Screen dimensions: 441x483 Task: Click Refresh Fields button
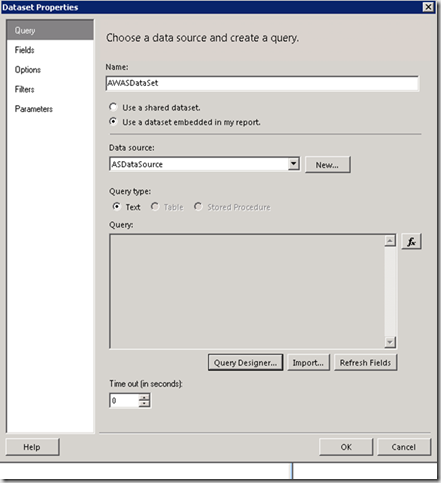pyautogui.click(x=365, y=363)
